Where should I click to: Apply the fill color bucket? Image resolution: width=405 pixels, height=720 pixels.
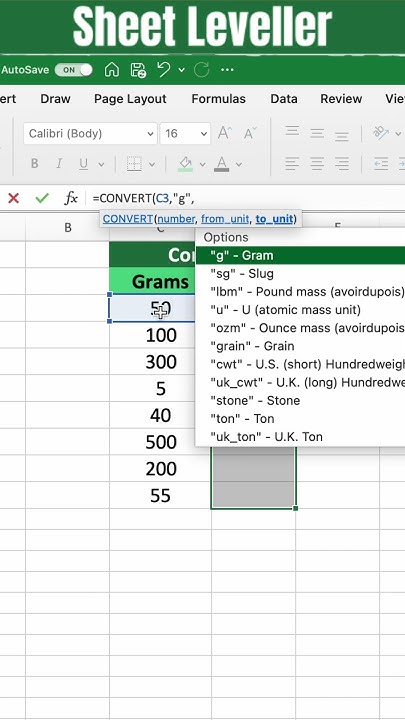tap(186, 163)
